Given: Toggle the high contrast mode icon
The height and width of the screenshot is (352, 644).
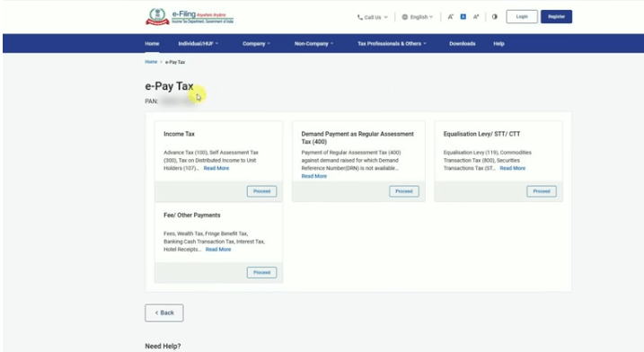Looking at the screenshot, I should point(495,17).
